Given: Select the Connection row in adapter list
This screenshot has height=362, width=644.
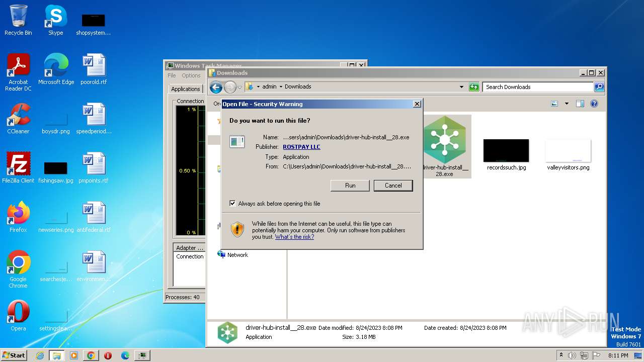Looking at the screenshot, I should tap(190, 256).
